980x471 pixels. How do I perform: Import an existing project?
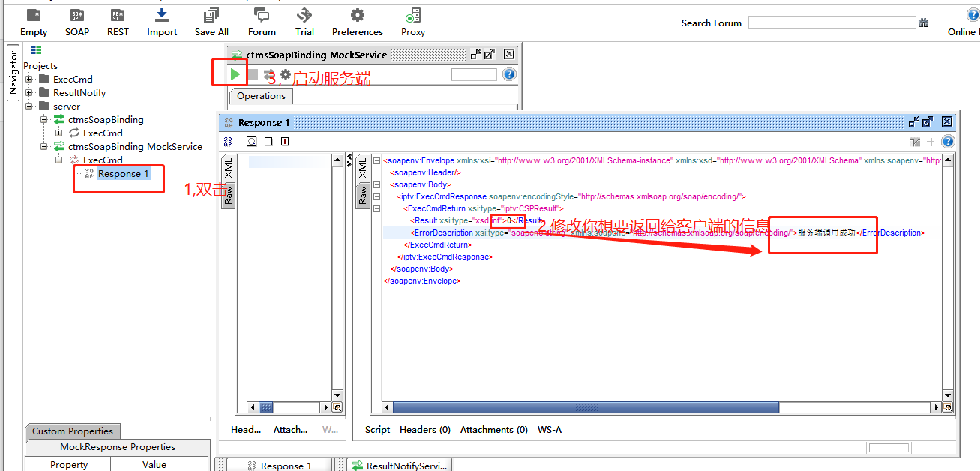[161, 21]
